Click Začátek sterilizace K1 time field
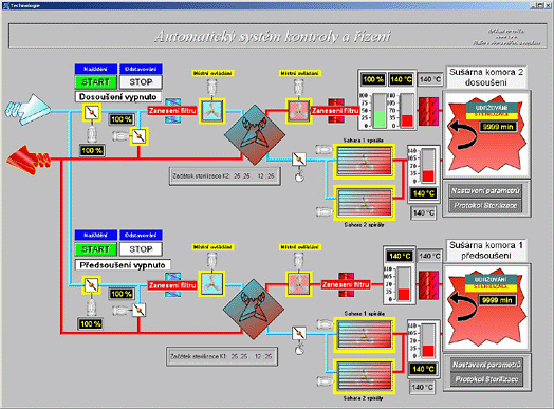554x409 pixels. click(222, 356)
